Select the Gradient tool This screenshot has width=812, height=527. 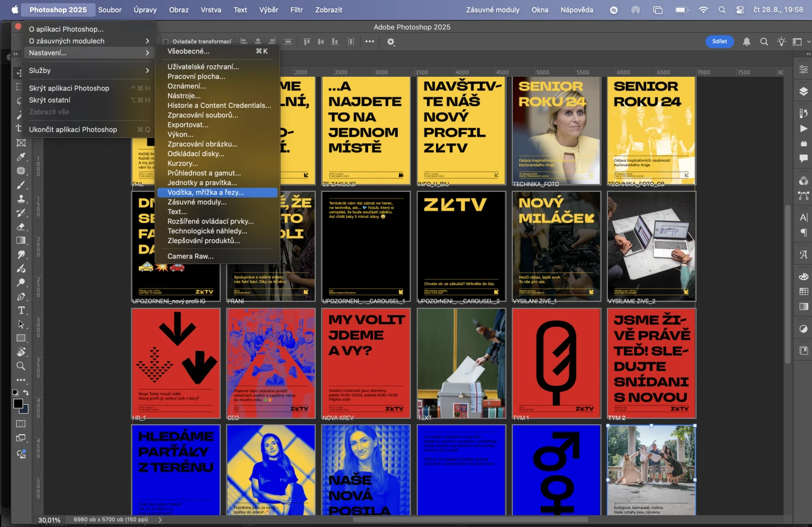(21, 240)
